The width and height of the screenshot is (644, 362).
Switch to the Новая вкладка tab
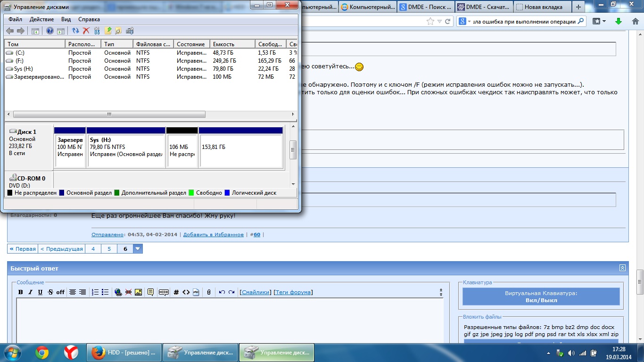coord(543,7)
